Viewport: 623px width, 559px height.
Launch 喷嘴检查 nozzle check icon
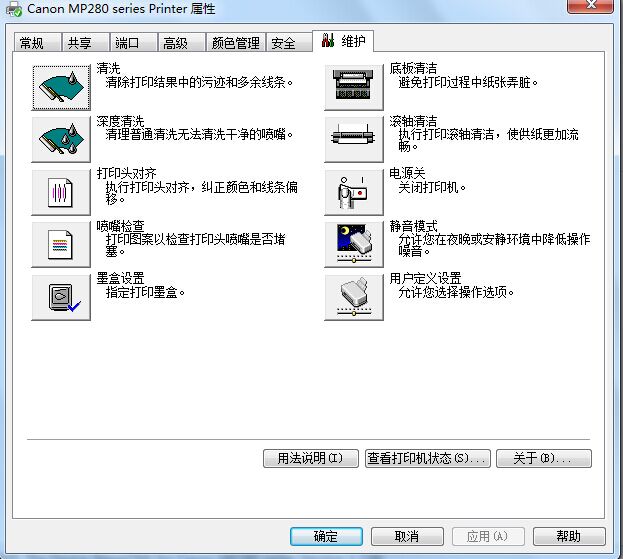click(61, 245)
